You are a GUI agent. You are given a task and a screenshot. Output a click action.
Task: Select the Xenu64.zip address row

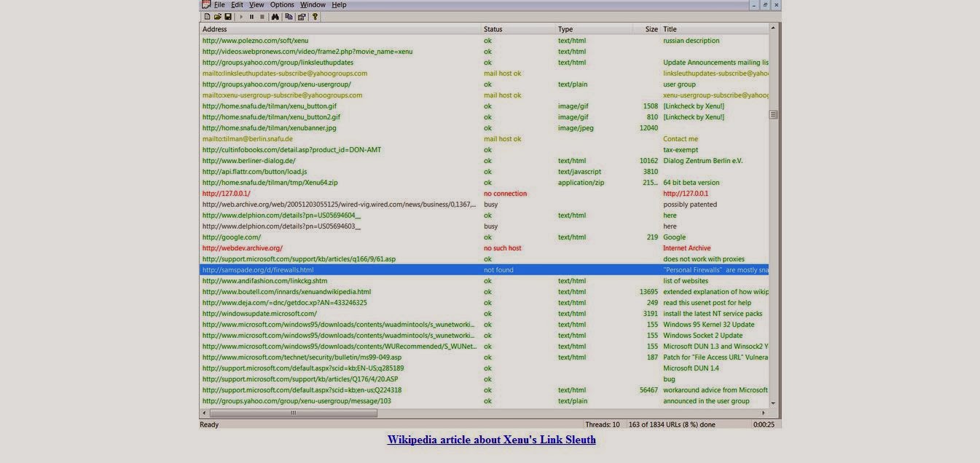click(485, 183)
